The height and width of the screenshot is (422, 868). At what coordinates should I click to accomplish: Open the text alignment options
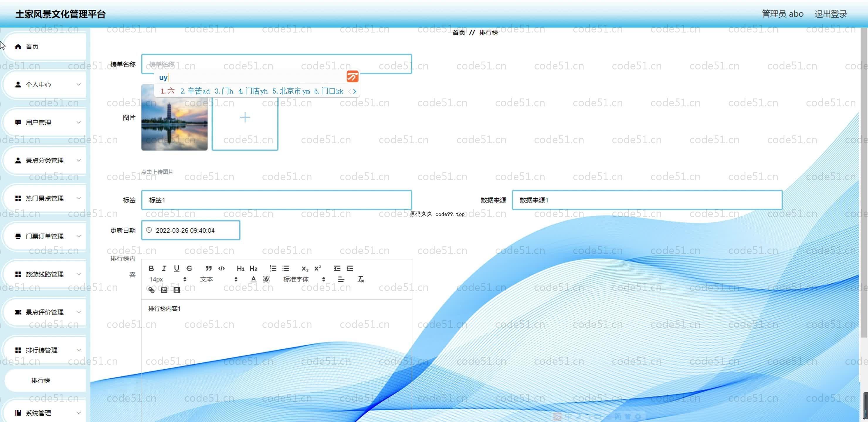341,279
